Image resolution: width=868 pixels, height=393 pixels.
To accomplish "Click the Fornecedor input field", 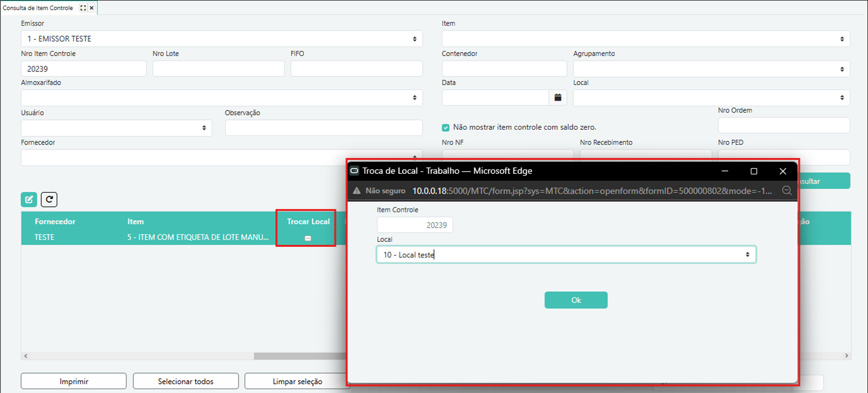I will 222,157.
